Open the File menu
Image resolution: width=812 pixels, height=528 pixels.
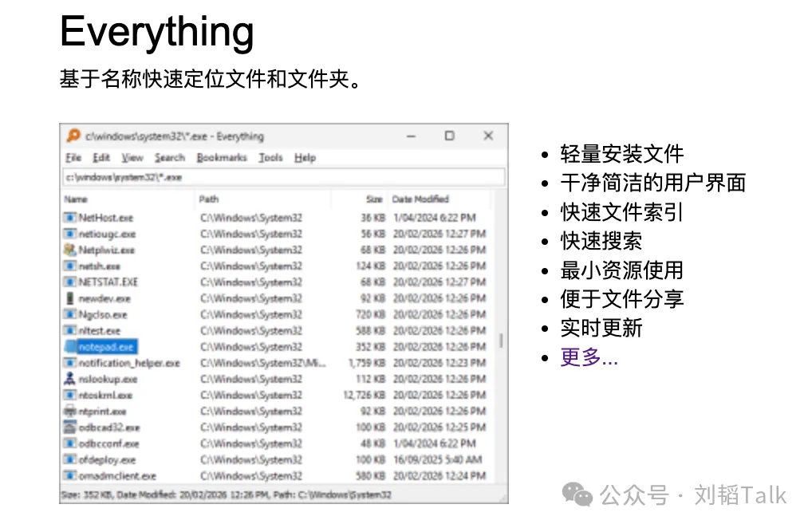click(x=73, y=157)
